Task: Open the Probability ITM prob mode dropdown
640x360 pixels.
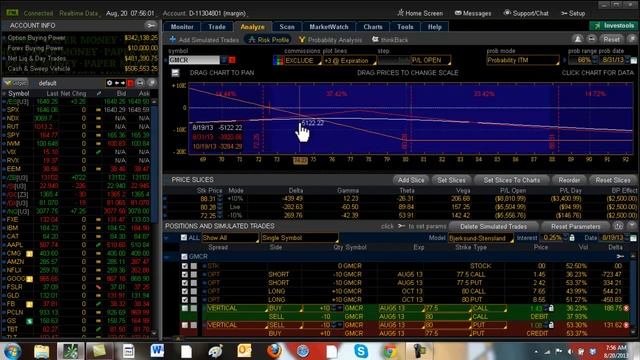Action: pyautogui.click(x=523, y=60)
